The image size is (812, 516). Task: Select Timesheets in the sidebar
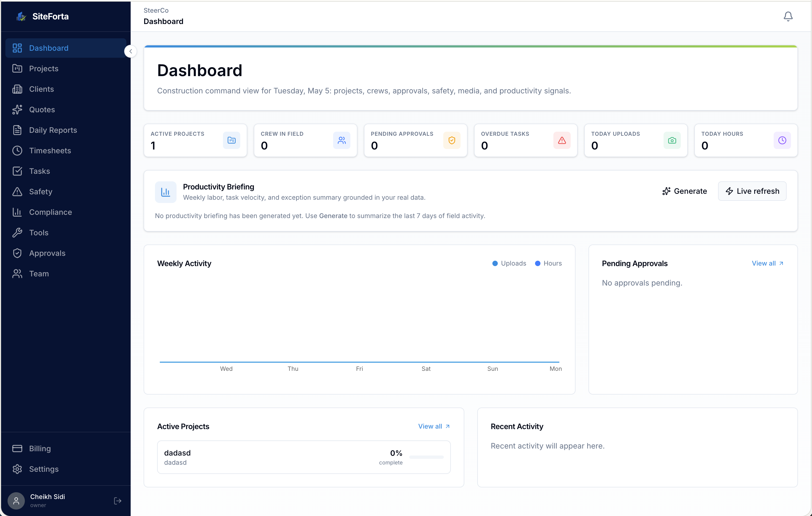coord(66,150)
